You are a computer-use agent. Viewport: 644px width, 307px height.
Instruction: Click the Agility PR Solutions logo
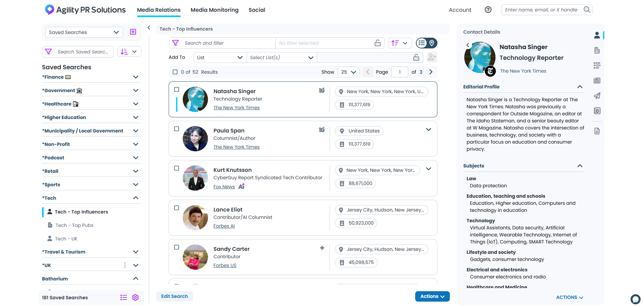click(x=85, y=10)
